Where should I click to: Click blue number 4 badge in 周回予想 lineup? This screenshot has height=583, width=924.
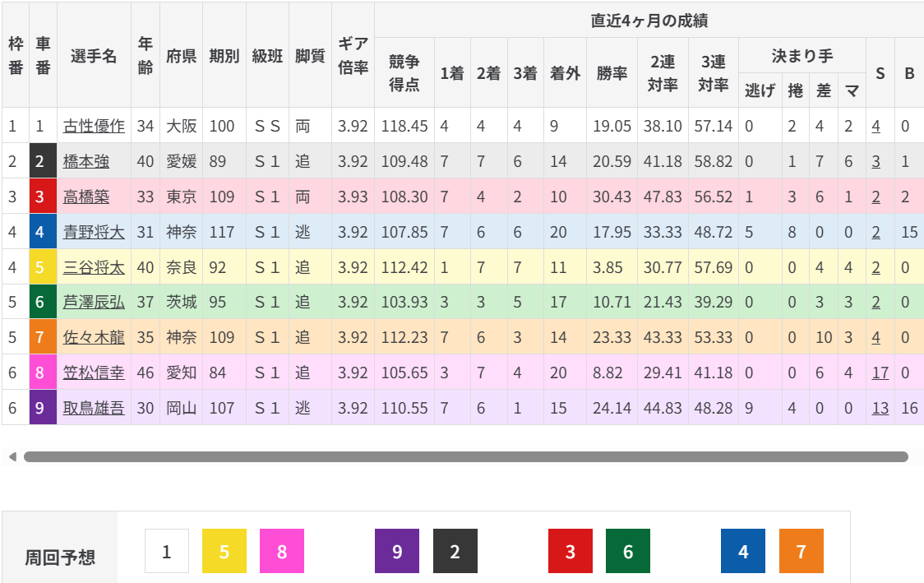(x=743, y=551)
